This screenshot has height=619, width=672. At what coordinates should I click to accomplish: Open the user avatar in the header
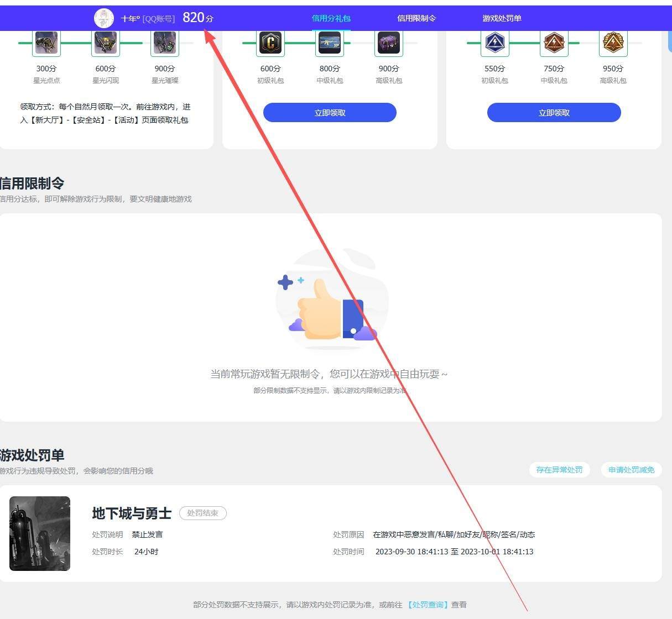(x=104, y=18)
